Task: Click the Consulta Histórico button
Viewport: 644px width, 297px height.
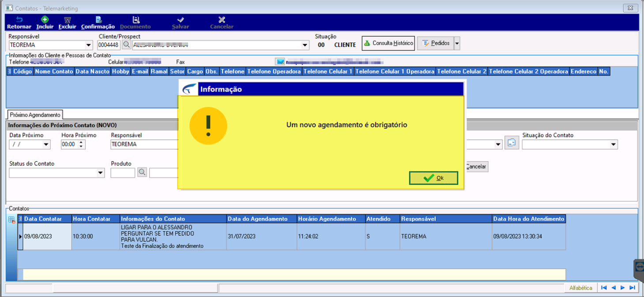Action: [388, 43]
